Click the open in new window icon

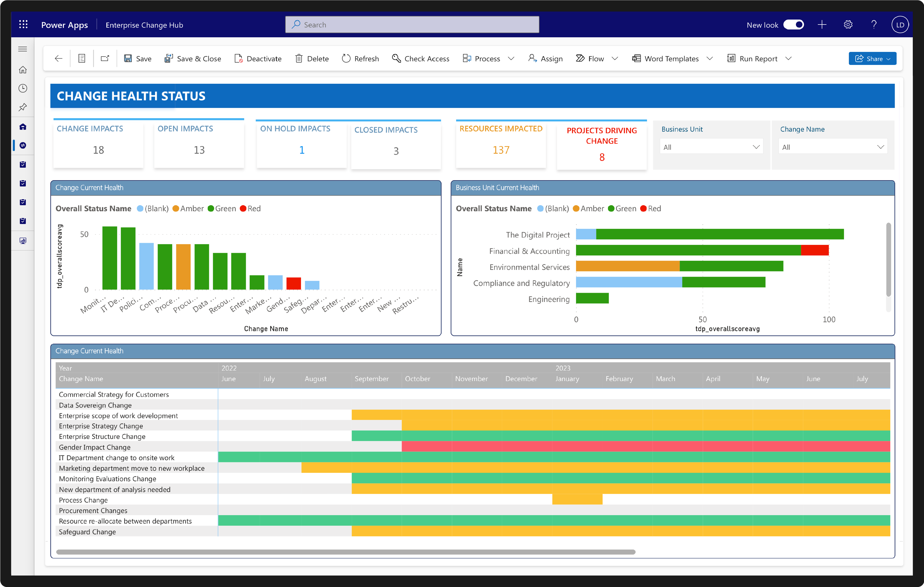pos(105,58)
